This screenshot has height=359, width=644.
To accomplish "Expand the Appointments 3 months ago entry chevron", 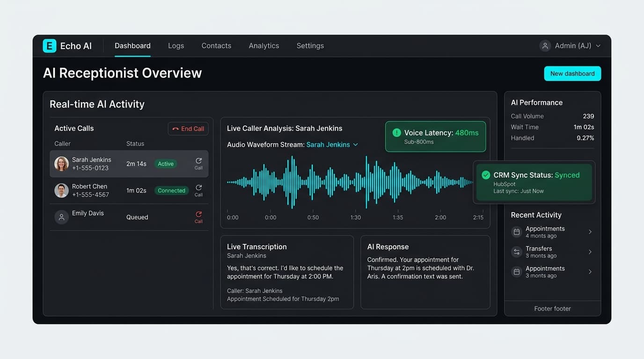I will [590, 272].
